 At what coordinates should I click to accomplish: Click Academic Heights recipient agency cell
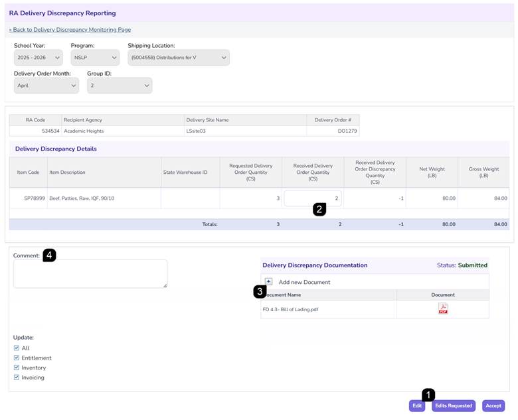point(123,131)
